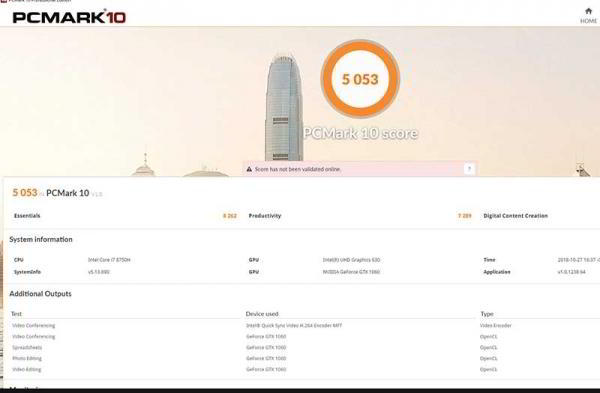Click the PCMark 10 logo
600x393 pixels.
click(x=69, y=17)
